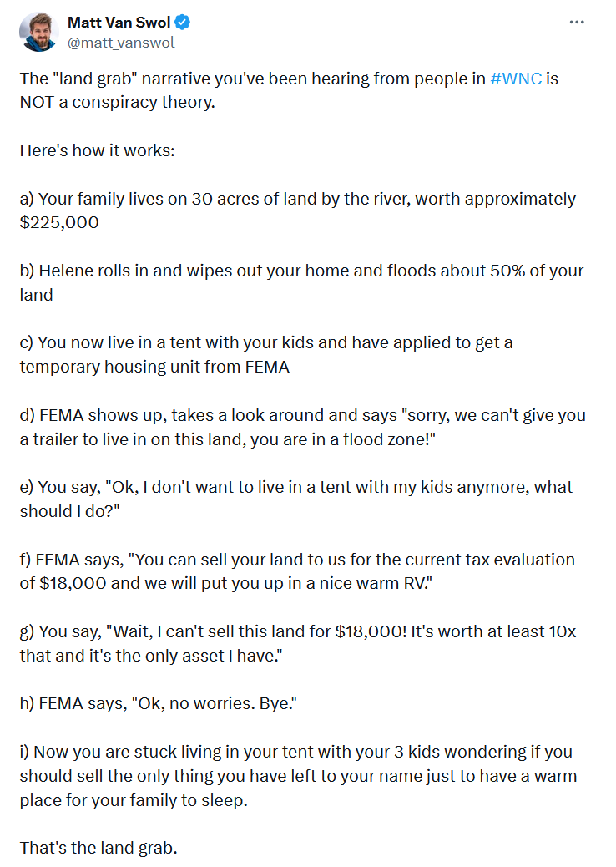Click paragraph i) about being stuck in tent
616x867 pixels.
pyautogui.click(x=297, y=776)
